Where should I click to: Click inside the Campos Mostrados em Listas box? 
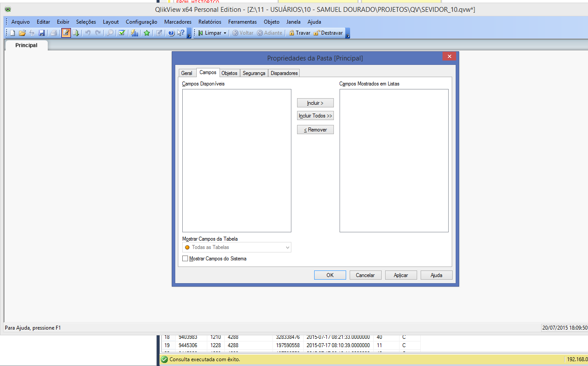(394, 160)
